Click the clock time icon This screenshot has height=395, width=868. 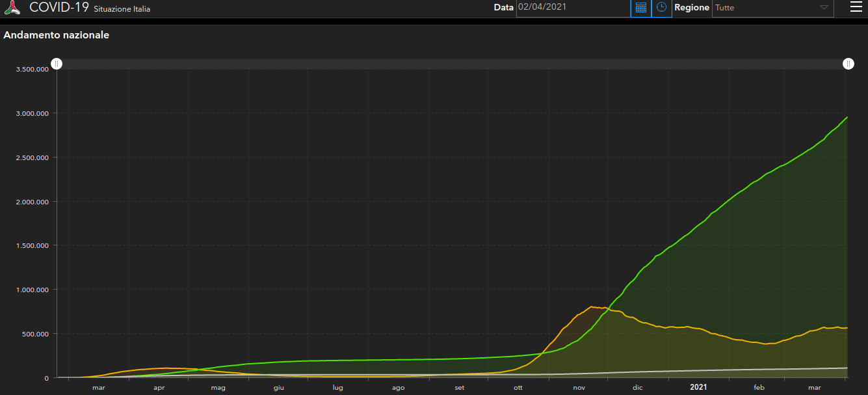tap(661, 8)
